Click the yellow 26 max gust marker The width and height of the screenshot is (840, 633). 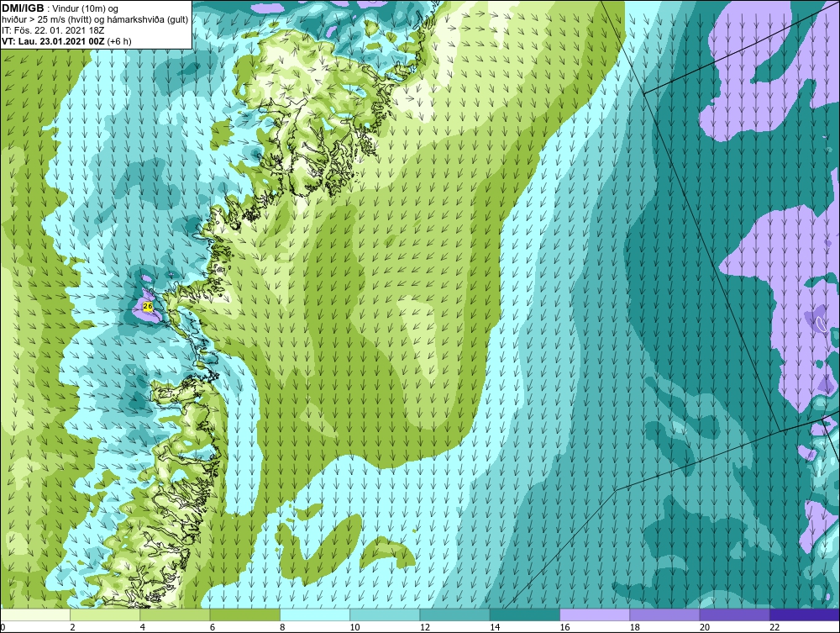pos(148,306)
